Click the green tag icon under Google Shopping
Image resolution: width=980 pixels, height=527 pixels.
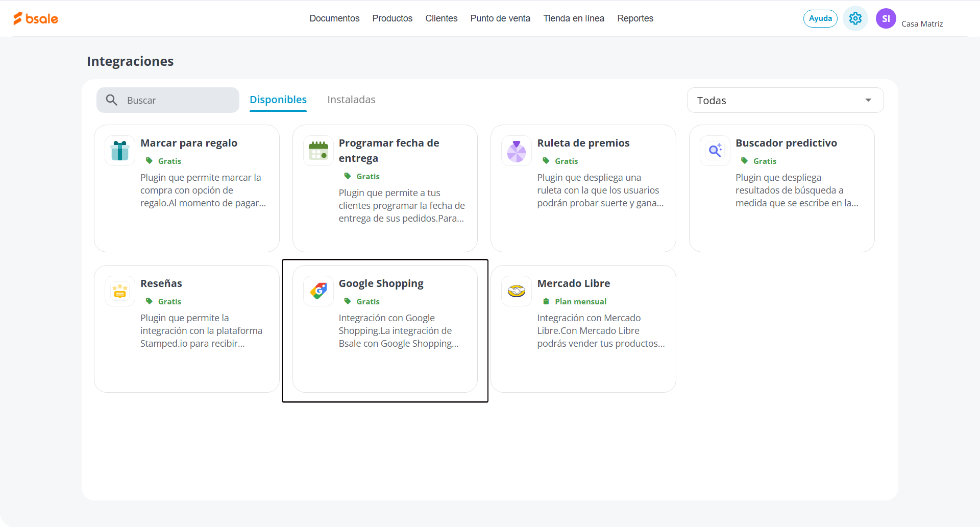[348, 301]
